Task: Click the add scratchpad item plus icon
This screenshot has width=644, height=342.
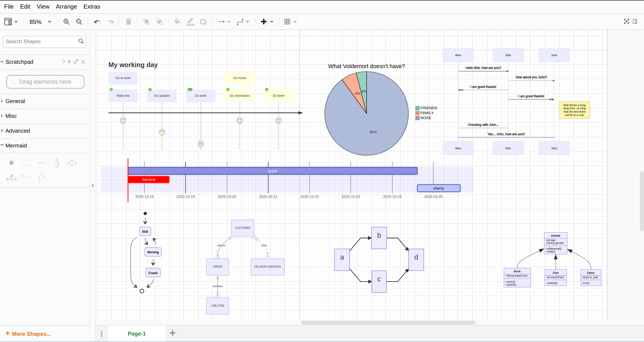Action: click(x=69, y=62)
